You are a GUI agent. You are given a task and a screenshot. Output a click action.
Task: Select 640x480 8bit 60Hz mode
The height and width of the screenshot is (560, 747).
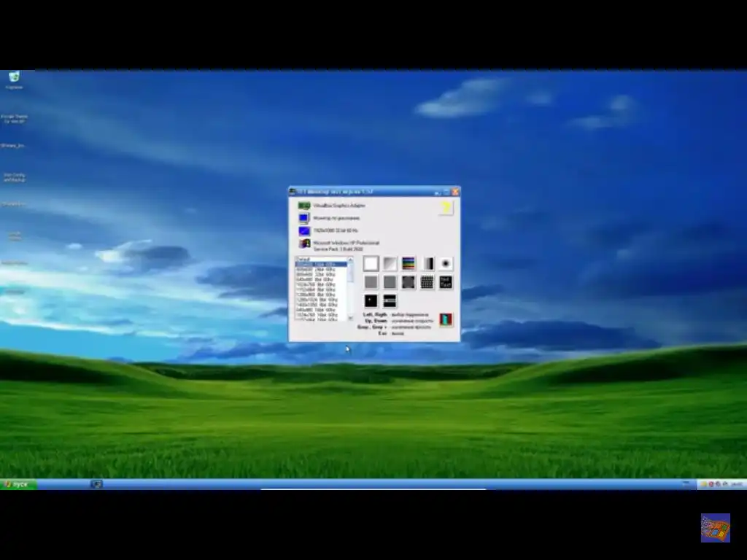click(x=321, y=279)
